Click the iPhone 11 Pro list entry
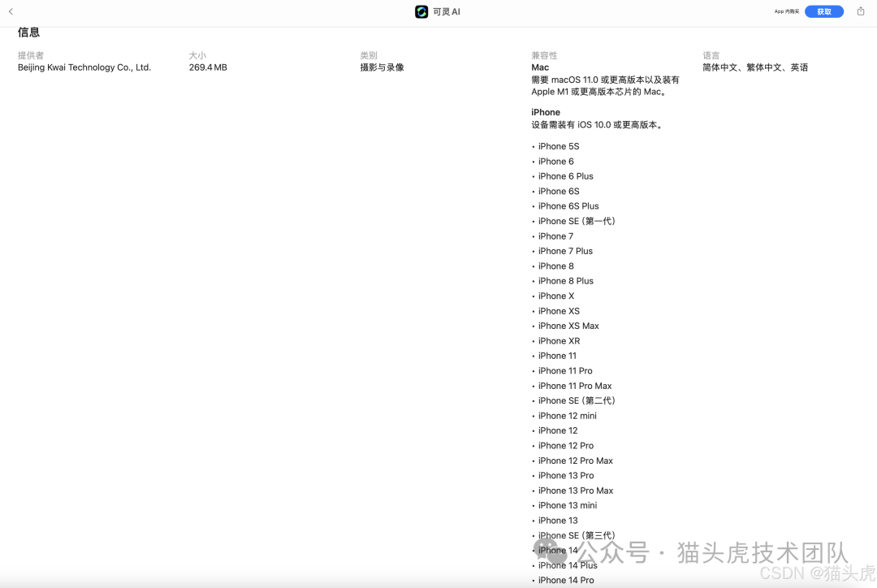 (x=565, y=371)
